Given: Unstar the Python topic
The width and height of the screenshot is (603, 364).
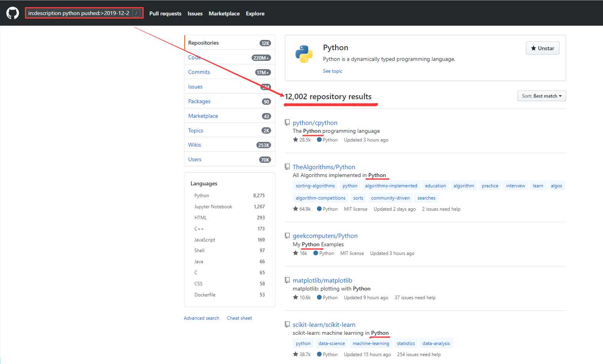Looking at the screenshot, I should coord(542,48).
